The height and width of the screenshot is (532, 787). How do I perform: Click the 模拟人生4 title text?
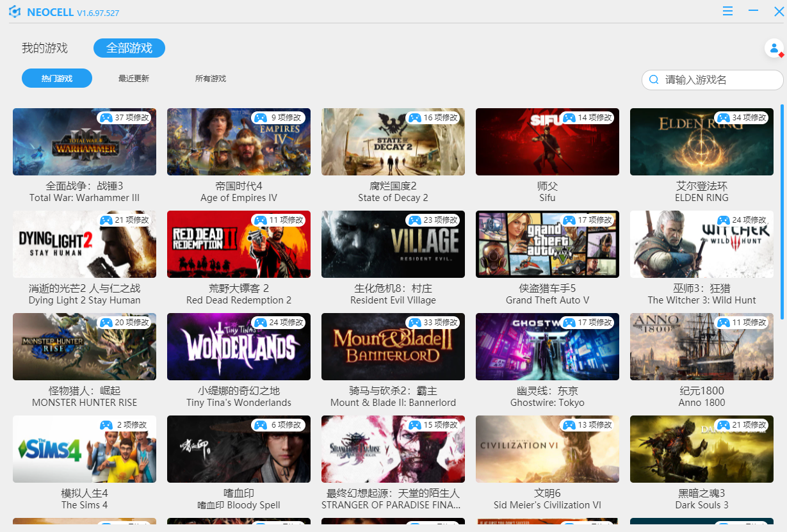(85, 494)
